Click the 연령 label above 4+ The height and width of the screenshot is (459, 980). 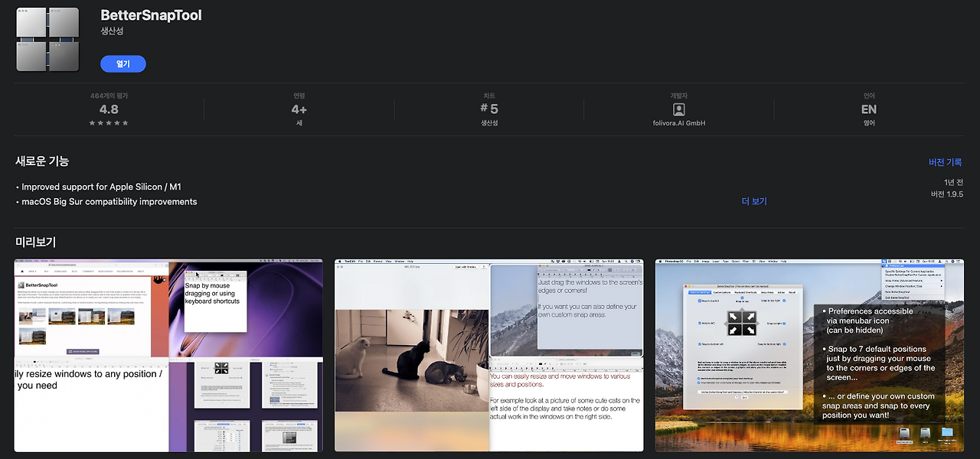click(299, 96)
